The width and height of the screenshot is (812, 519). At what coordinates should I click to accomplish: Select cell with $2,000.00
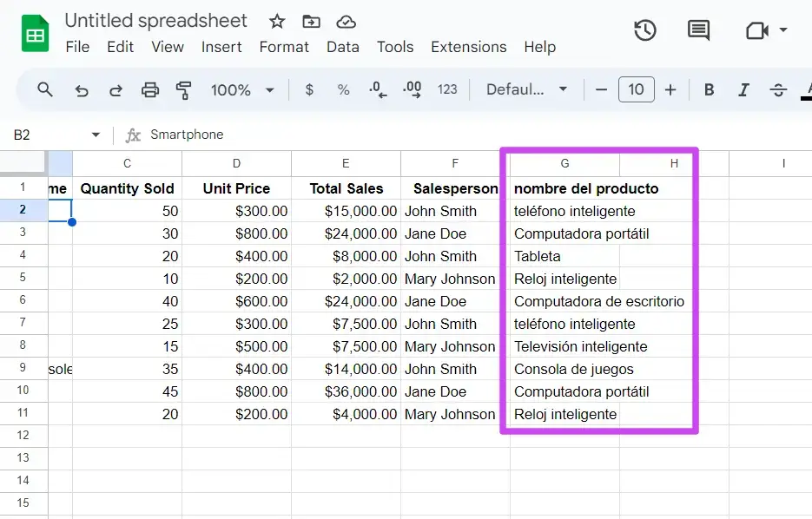pos(346,279)
